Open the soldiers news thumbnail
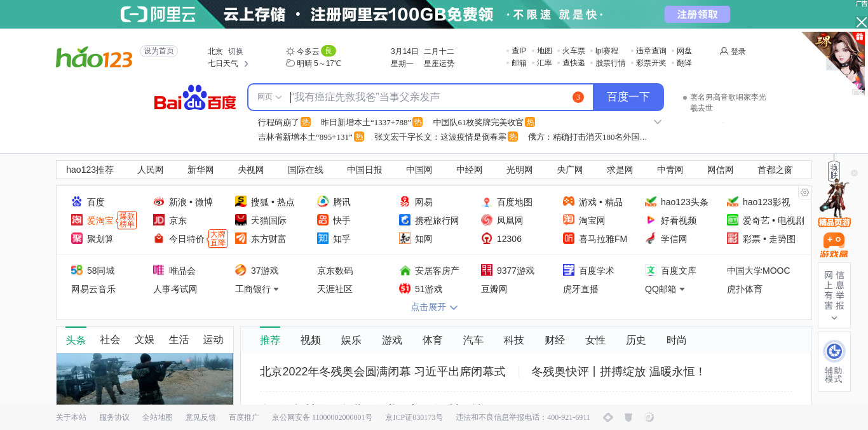 pyautogui.click(x=145, y=379)
